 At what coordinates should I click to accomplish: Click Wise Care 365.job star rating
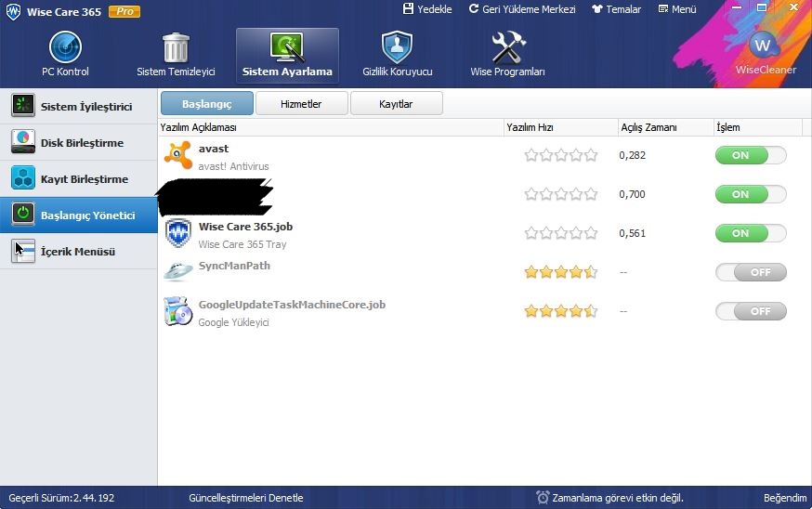(561, 233)
